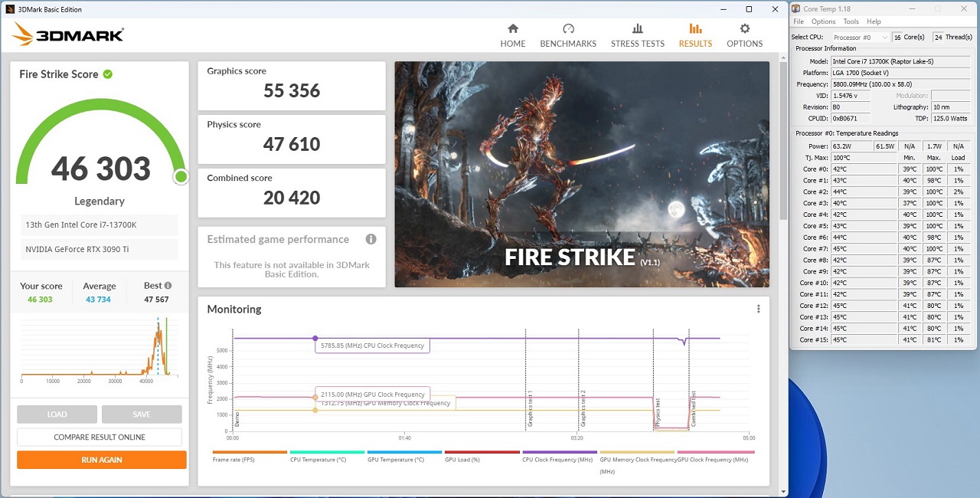
Task: Toggle the GPU Load (%) legend series
Action: pos(482,456)
